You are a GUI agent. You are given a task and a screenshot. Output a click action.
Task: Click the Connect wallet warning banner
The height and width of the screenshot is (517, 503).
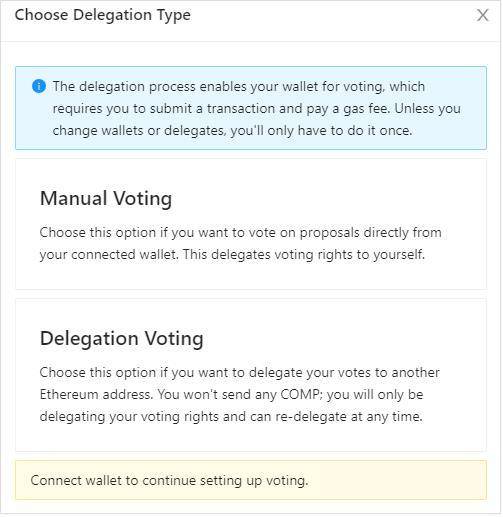251,480
